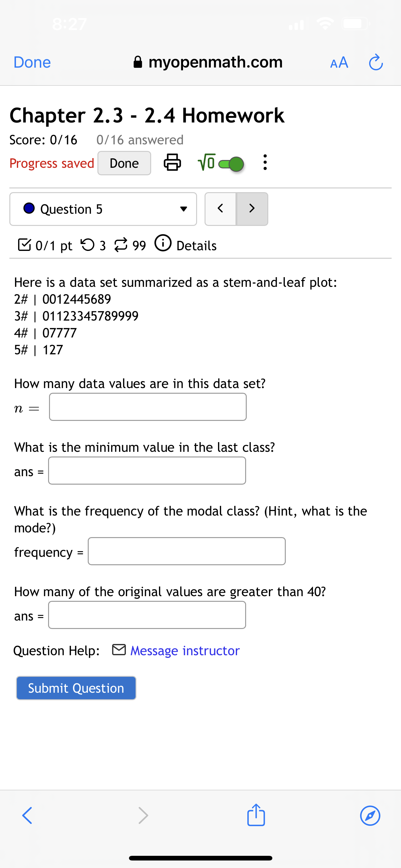Go to previous question with left chevron
401x868 pixels.
point(220,209)
